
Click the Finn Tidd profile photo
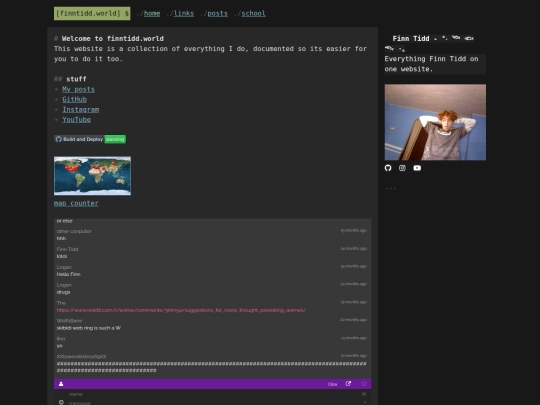[x=435, y=122]
